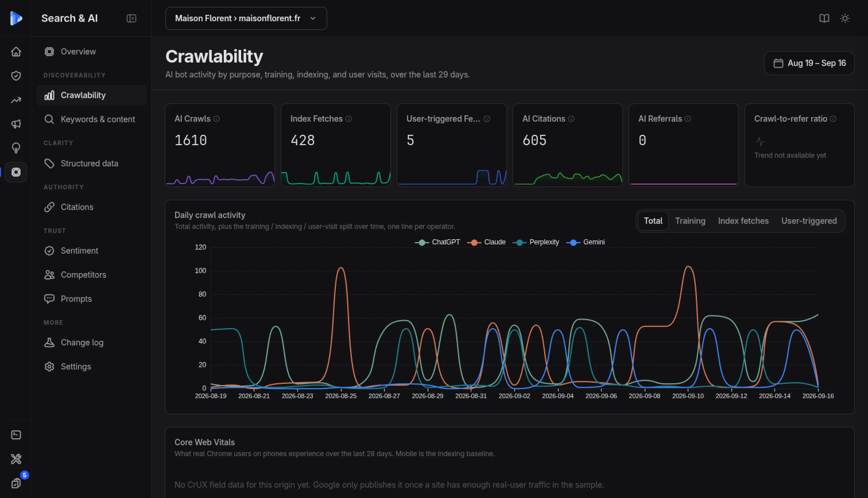Viewport: 868px width, 498px height.
Task: Open the trending arrow icon in the rail
Action: click(16, 100)
